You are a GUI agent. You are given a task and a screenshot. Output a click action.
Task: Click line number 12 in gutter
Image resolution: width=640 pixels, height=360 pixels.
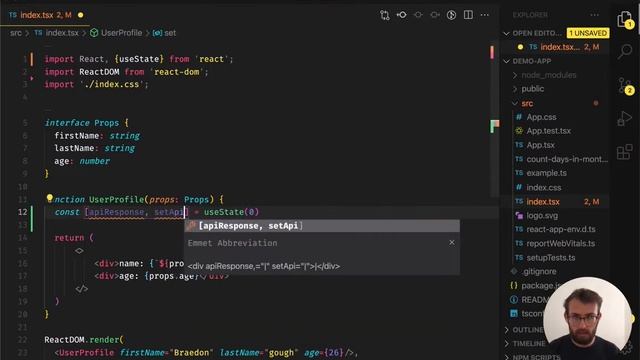(x=22, y=212)
